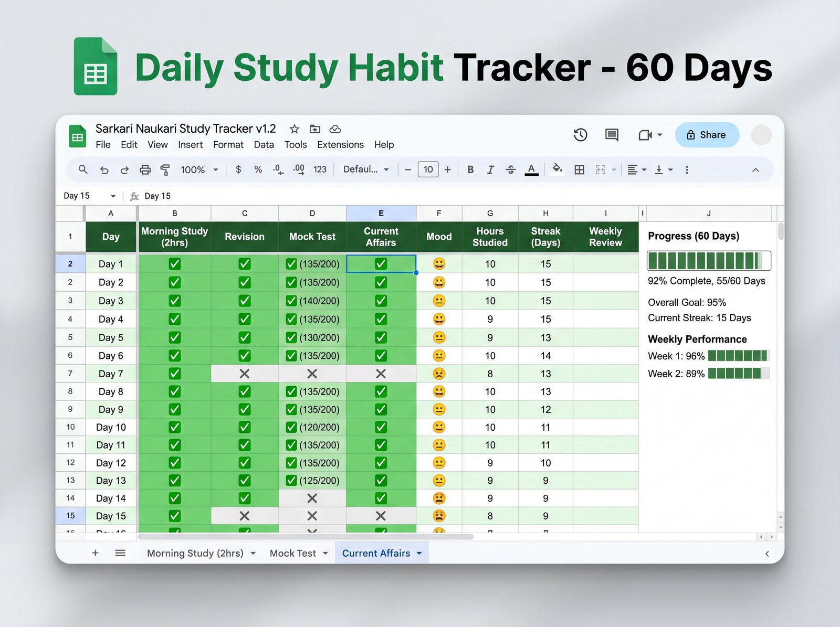Click the paint format tool
This screenshot has width=840, height=627.
pyautogui.click(x=165, y=169)
